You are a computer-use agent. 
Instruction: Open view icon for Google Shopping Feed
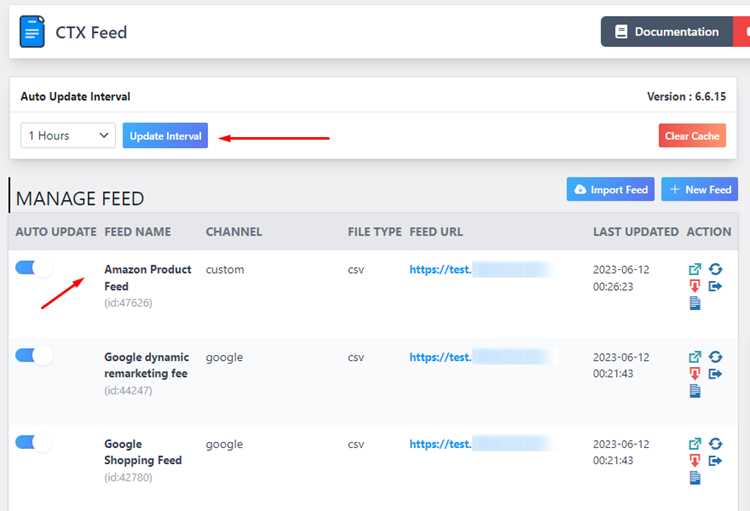695,444
